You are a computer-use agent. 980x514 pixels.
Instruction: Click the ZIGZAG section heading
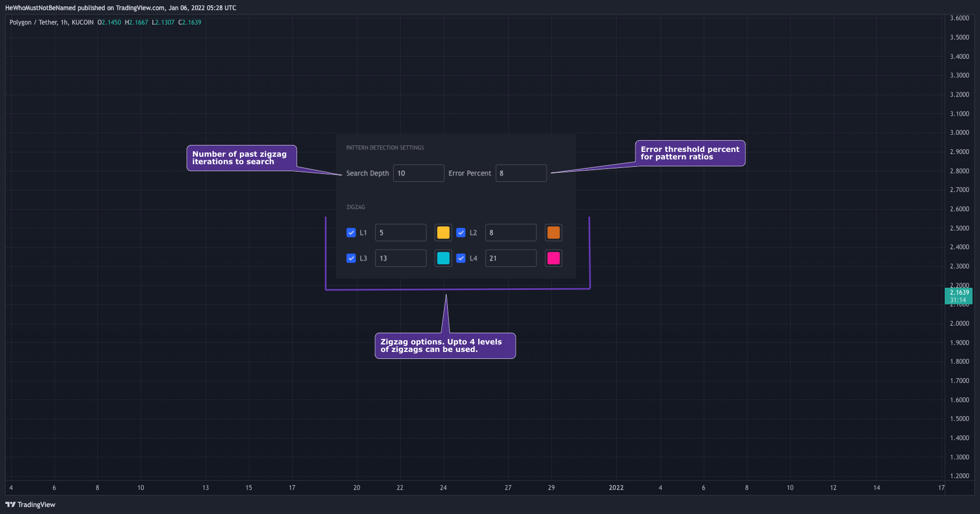coord(356,207)
